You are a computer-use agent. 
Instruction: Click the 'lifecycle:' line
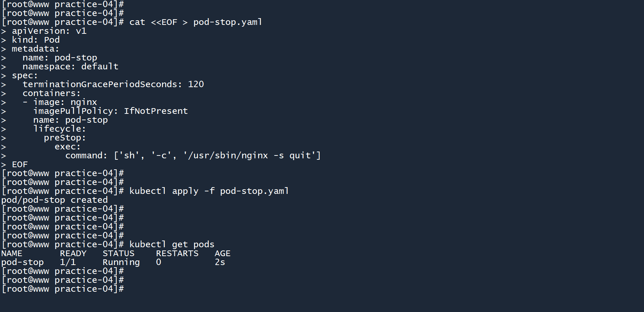pyautogui.click(x=59, y=129)
